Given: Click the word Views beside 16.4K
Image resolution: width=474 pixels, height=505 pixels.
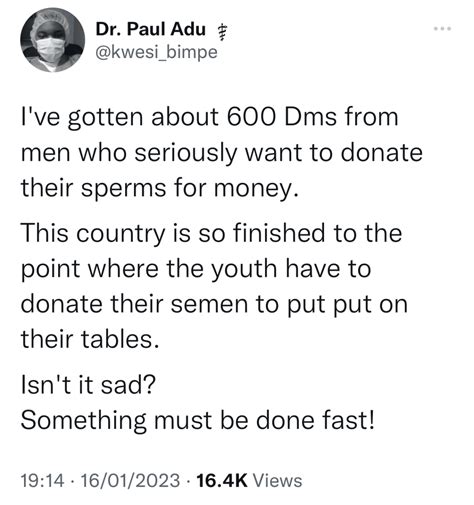Looking at the screenshot, I should pos(278,480).
